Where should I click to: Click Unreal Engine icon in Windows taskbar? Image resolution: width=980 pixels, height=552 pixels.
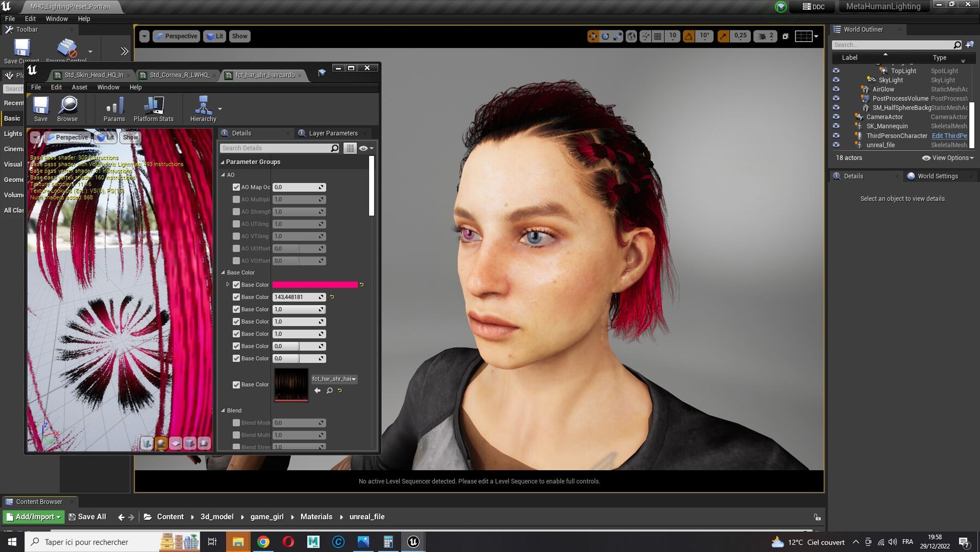[x=413, y=542]
